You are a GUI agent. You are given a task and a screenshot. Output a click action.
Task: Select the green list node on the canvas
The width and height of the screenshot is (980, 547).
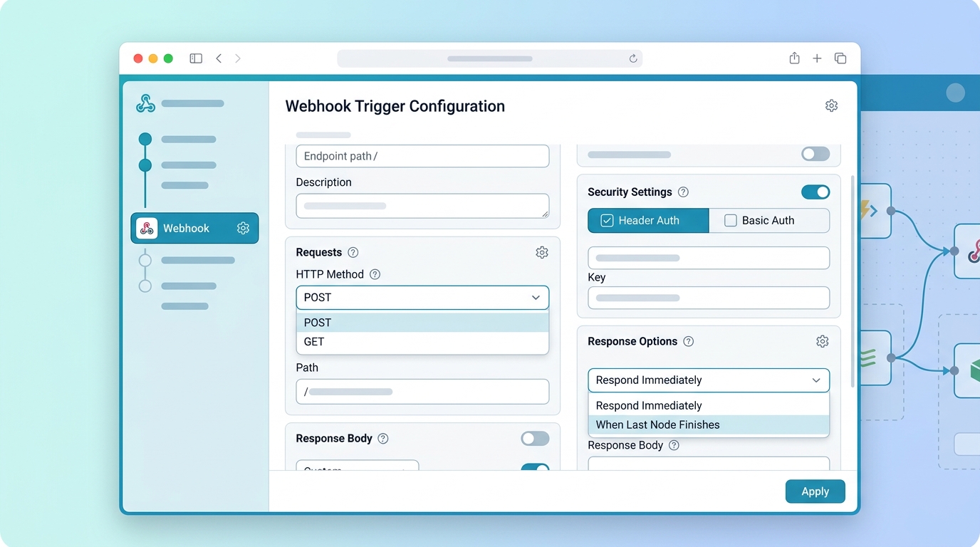pos(875,358)
